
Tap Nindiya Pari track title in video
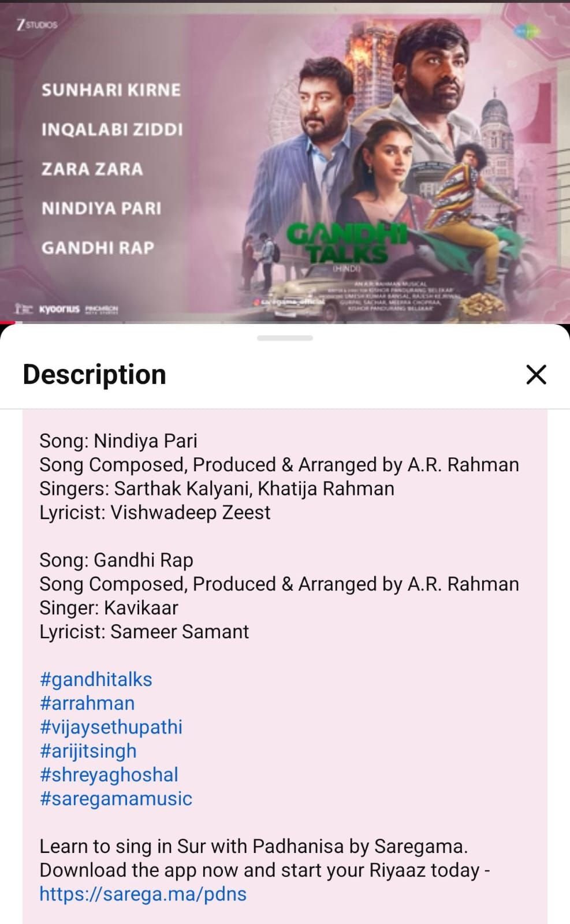point(101,208)
